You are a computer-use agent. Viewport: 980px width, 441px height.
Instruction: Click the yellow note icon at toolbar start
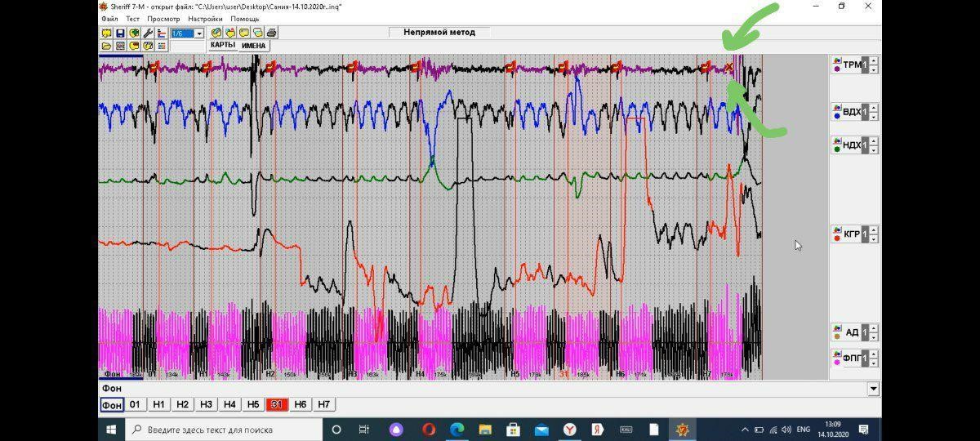[x=106, y=33]
